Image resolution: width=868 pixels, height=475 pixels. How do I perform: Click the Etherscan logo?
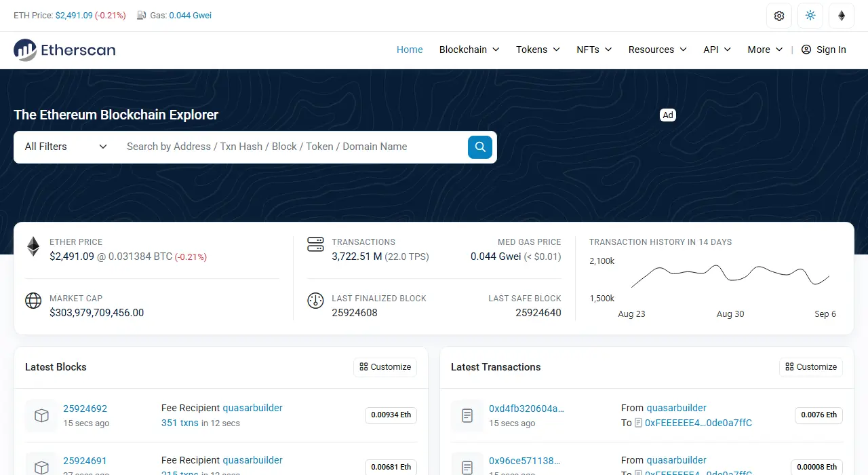click(x=64, y=50)
